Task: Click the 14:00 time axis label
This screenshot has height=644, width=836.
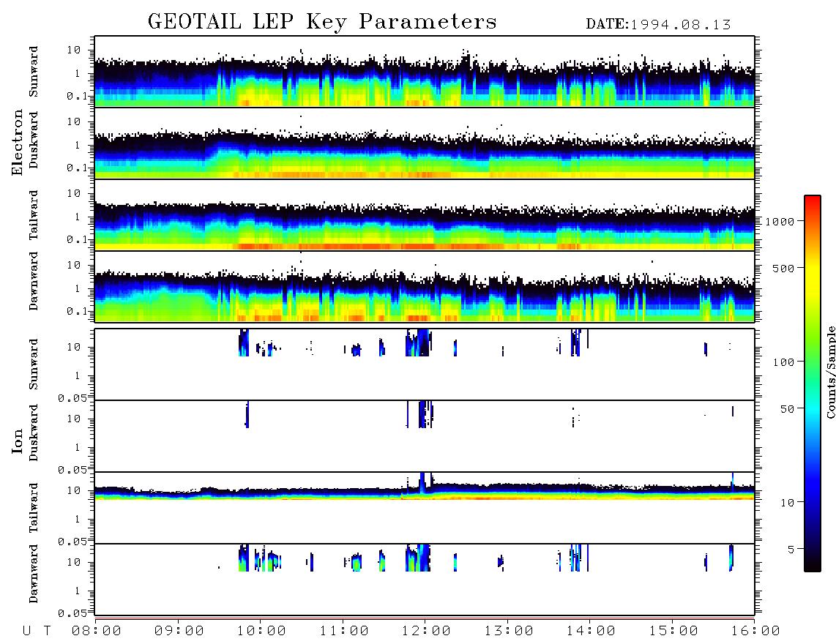Action: tap(591, 631)
